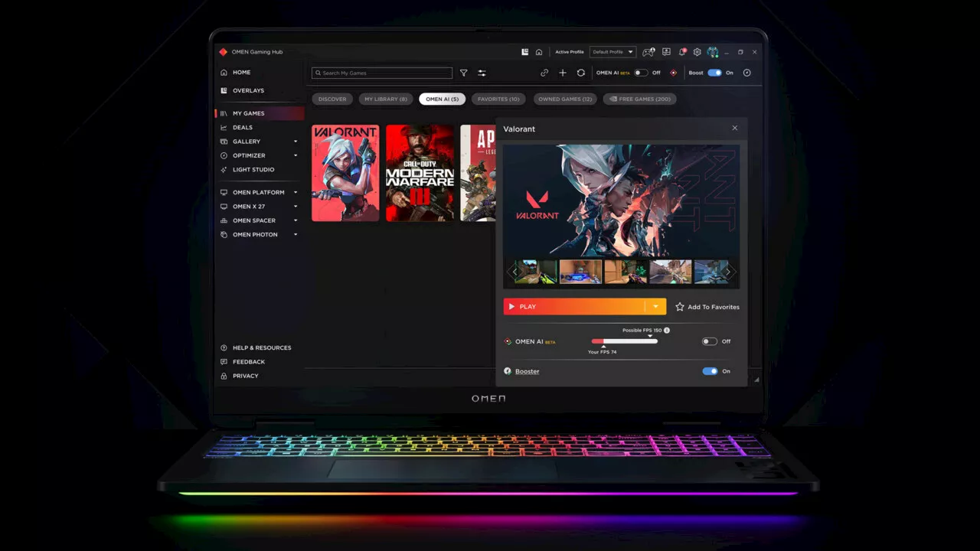Expand the OMEN Photon menu

pyautogui.click(x=296, y=234)
